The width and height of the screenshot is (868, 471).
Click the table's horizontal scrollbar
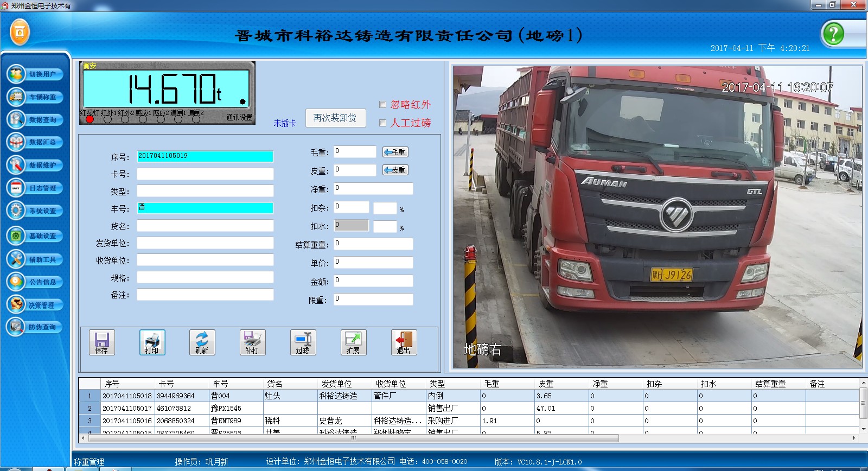[353, 438]
